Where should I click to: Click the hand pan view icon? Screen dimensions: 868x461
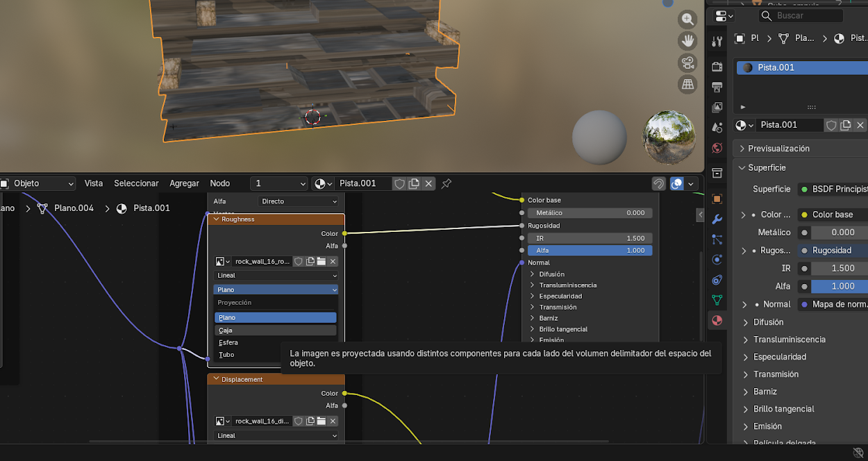687,41
